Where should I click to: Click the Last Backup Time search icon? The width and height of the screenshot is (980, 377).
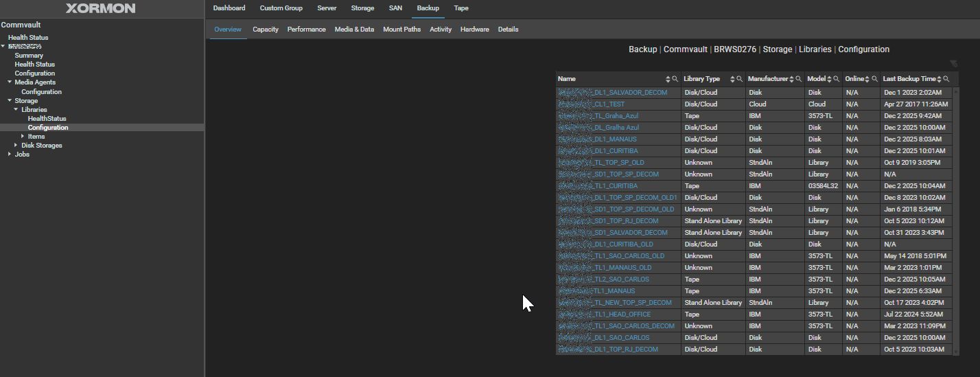pyautogui.click(x=946, y=79)
